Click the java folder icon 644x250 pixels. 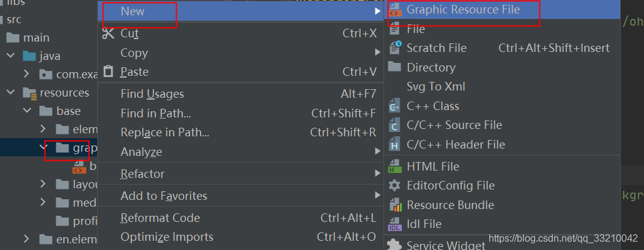pos(29,56)
